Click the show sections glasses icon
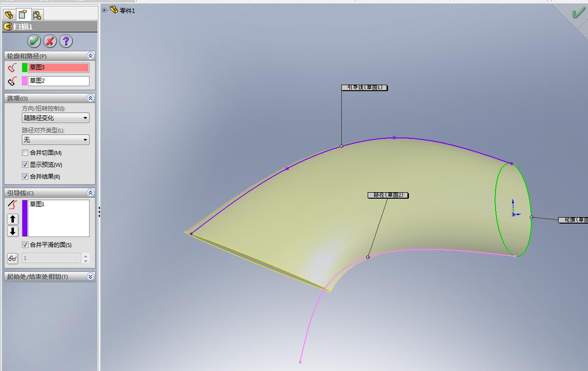The height and width of the screenshot is (371, 588). coord(13,258)
